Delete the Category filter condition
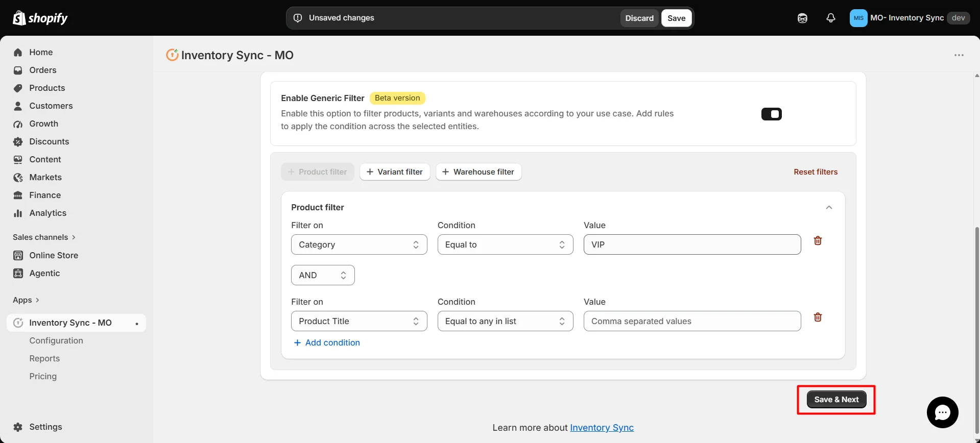 tap(818, 240)
